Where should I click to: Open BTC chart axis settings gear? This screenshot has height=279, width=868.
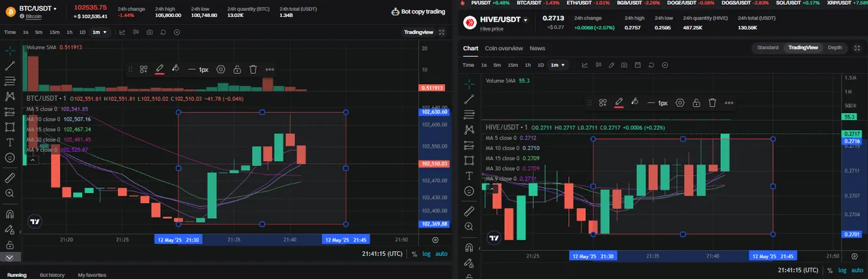pos(435,239)
